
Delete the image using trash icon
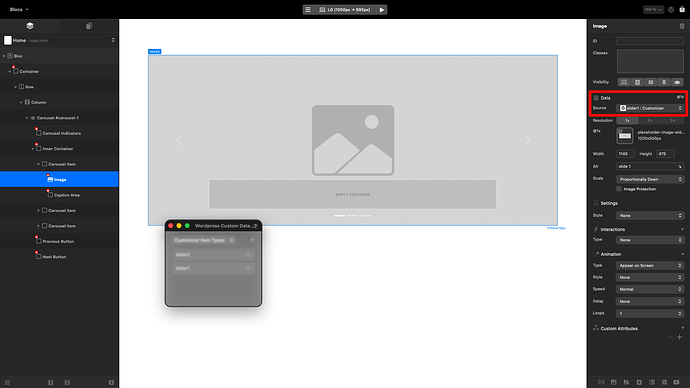(682, 26)
